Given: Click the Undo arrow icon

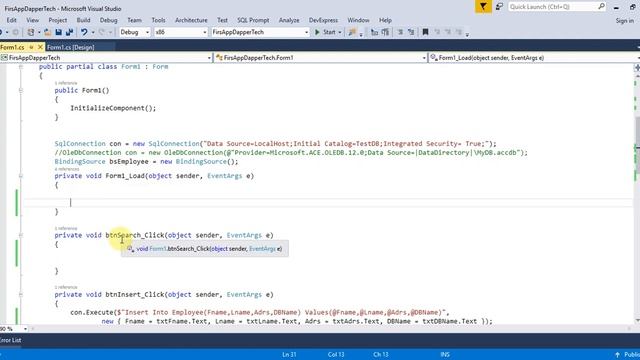Looking at the screenshot, I should pos(84,32).
